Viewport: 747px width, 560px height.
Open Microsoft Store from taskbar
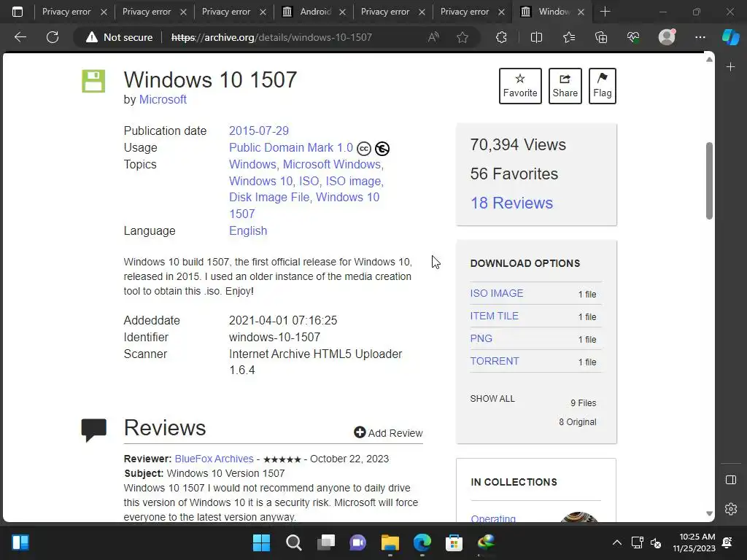point(454,542)
